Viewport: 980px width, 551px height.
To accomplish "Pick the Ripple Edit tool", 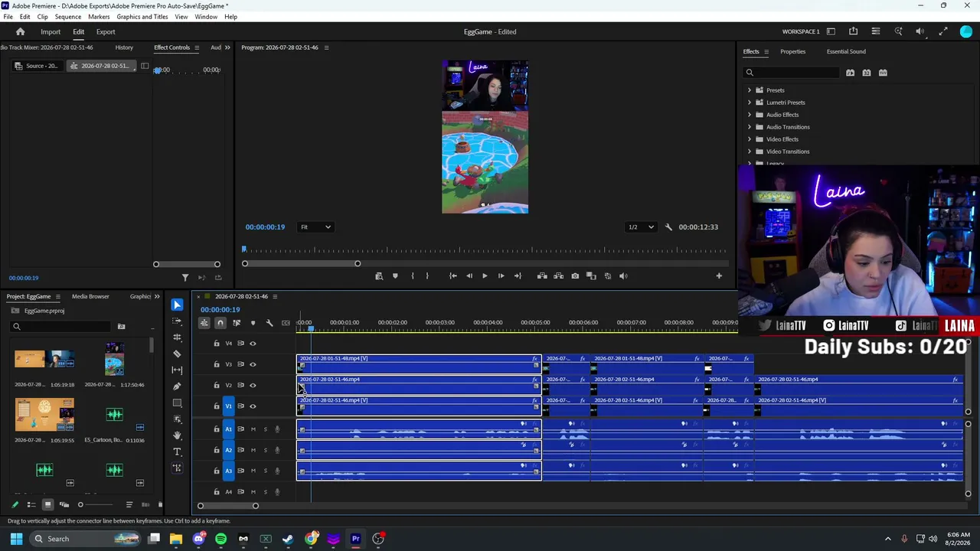I will 177,337.
